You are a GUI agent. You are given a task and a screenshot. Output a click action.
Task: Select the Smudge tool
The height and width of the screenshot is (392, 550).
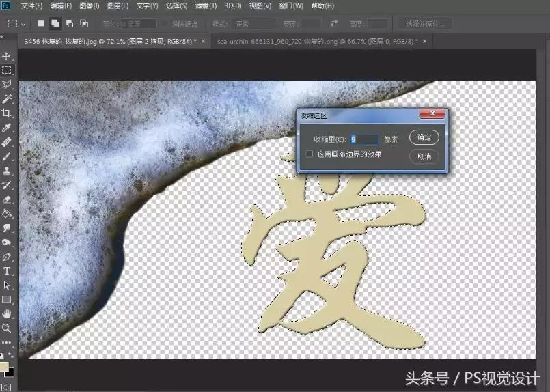tap(6, 228)
